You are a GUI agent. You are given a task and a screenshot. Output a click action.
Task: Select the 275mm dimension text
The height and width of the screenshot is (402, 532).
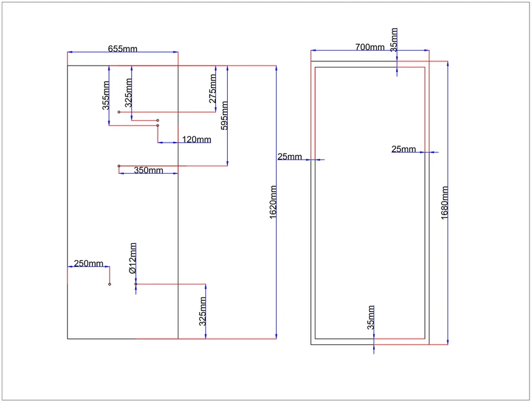coord(212,89)
